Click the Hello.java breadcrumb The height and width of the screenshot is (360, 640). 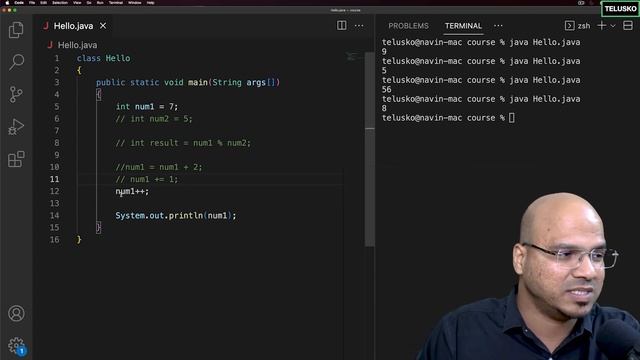(x=77, y=45)
